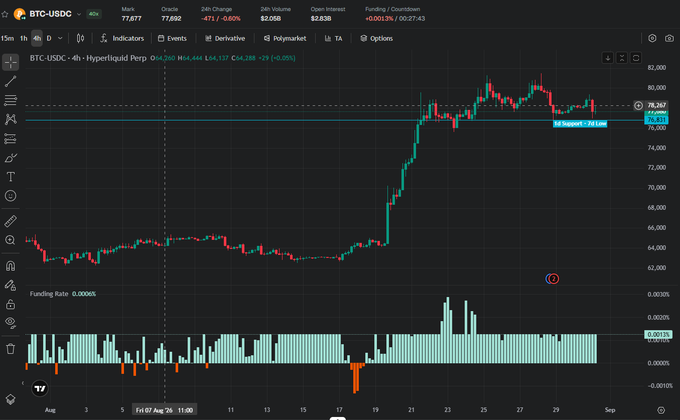Screen dimensions: 680x420
Task: Open the BTC-USDC pair selector dropdown
Action: [78, 14]
